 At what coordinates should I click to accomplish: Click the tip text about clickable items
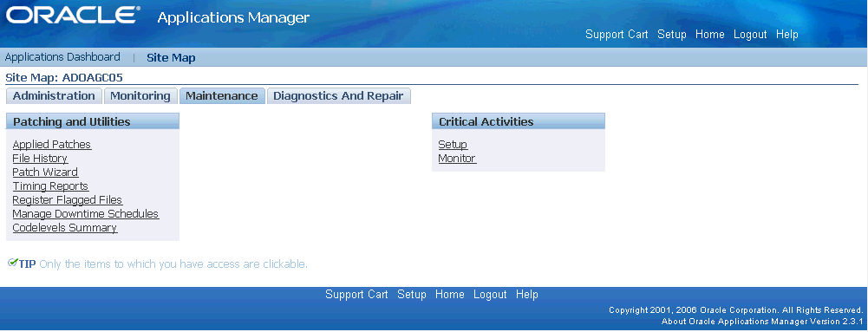(173, 264)
